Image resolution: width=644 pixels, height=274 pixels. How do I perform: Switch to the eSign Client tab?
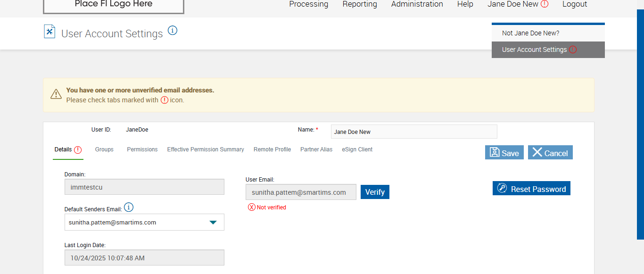(x=357, y=149)
